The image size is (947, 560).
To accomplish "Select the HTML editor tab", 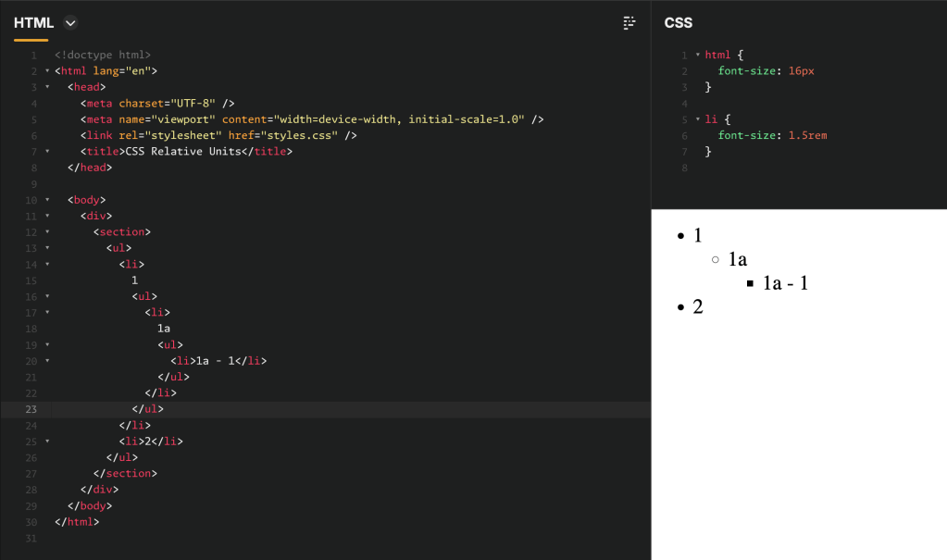I will click(33, 23).
